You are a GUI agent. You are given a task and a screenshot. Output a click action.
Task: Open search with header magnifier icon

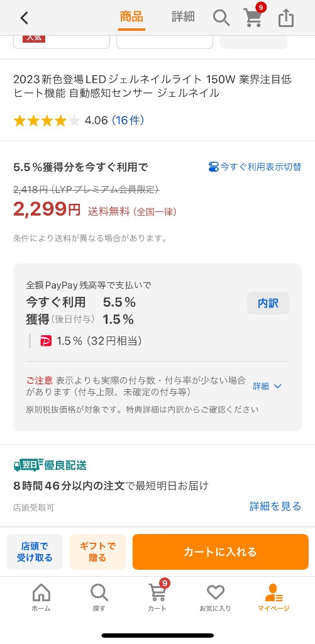221,18
